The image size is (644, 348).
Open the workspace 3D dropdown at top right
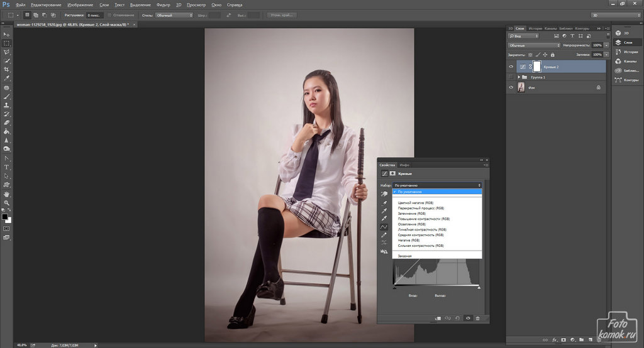pyautogui.click(x=616, y=15)
